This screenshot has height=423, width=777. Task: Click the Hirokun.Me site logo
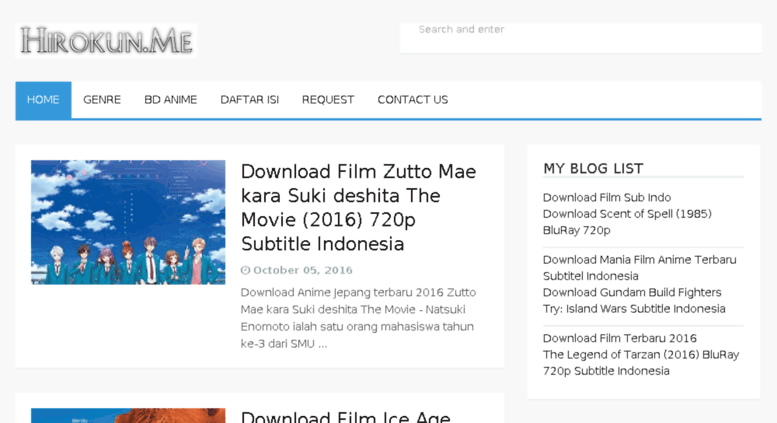coord(106,41)
